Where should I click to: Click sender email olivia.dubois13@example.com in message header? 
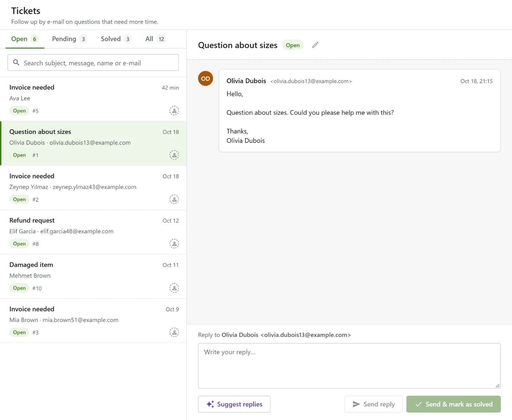tap(311, 82)
